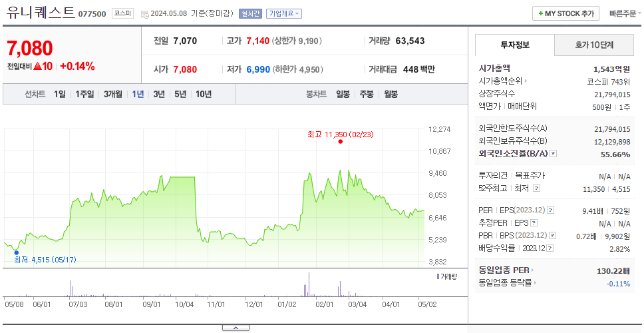Click the 투자의견 label
Image resolution: width=644 pixels, height=333 pixels.
click(493, 176)
